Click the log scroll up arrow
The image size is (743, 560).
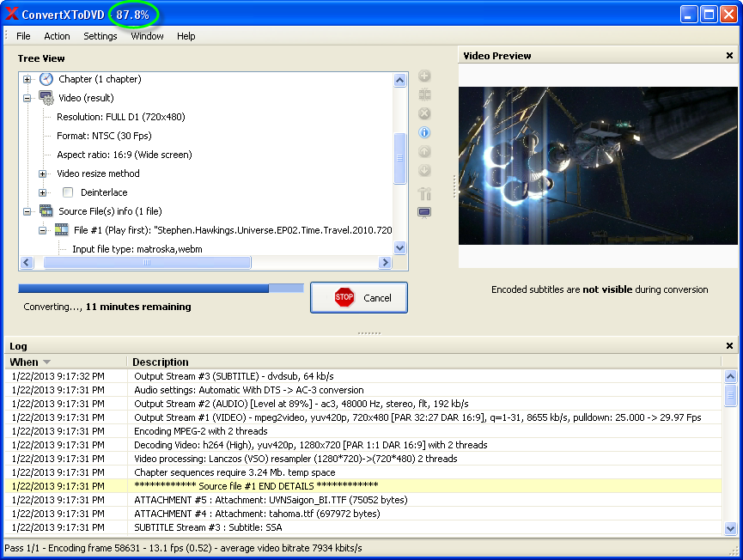pos(730,377)
